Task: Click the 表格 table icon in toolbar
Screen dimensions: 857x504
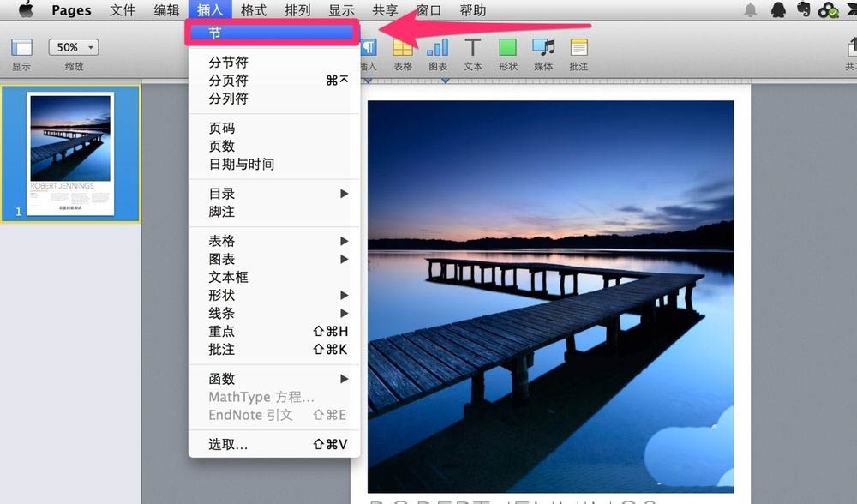Action: pyautogui.click(x=402, y=48)
